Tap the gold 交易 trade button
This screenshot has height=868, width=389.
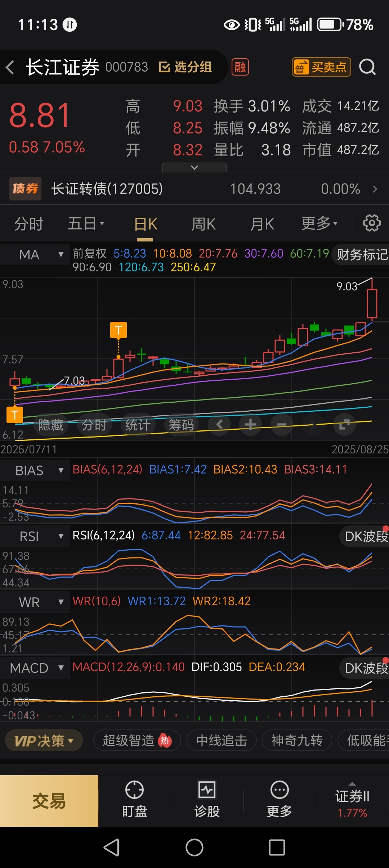tap(49, 801)
